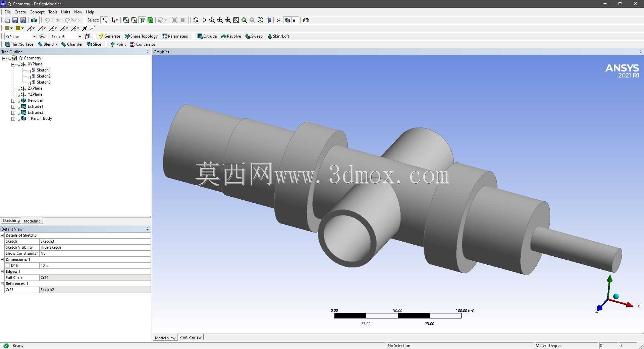Go to the Previous View (green magnifier)
Image resolution: width=644 pixels, height=349 pixels.
[x=244, y=20]
